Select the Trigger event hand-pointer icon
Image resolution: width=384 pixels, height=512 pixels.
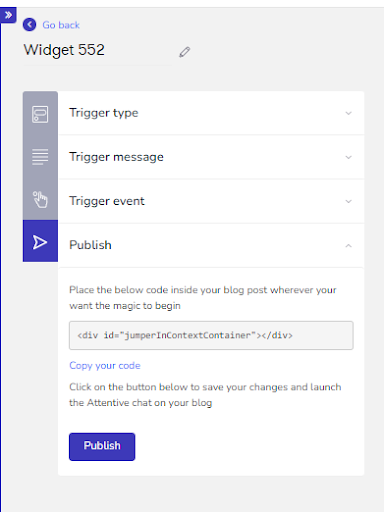[x=40, y=200]
